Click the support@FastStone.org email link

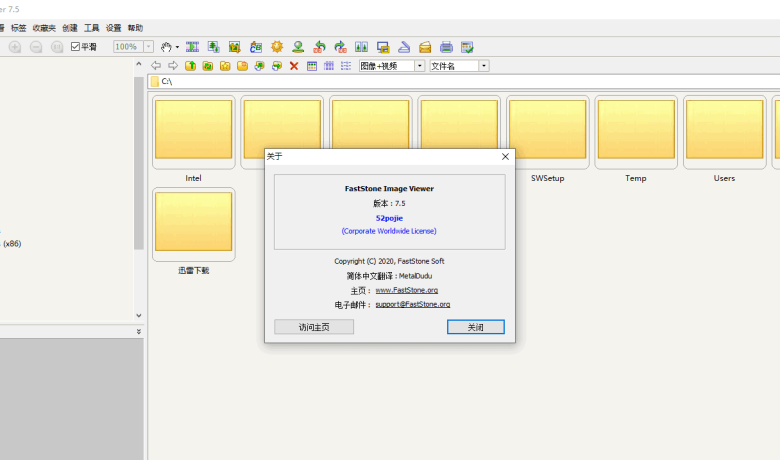click(x=413, y=304)
